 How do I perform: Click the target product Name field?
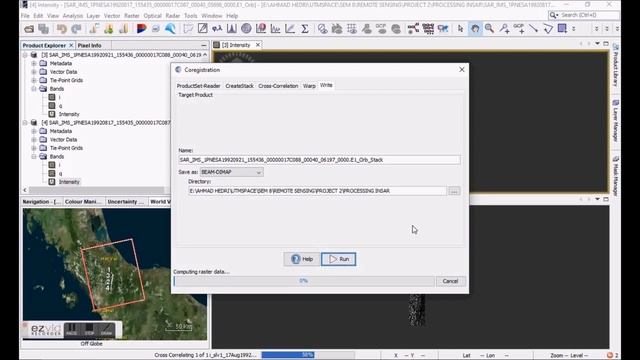tap(319, 160)
